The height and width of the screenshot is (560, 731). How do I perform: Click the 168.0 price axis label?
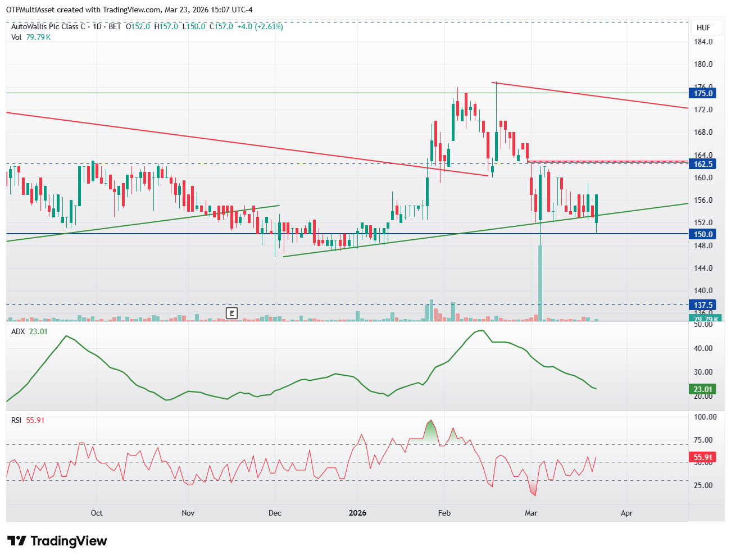(703, 132)
